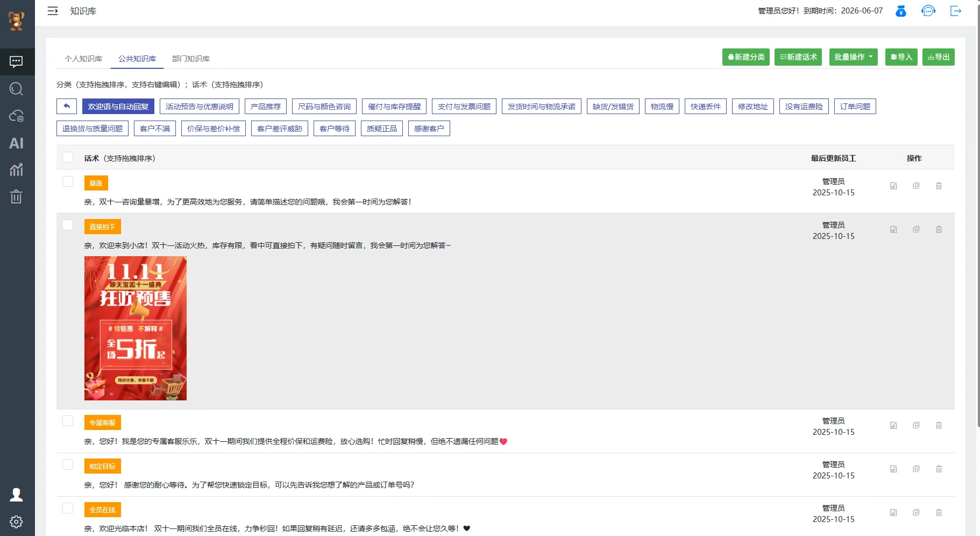
Task: Open the customer support headset icon
Action: [x=928, y=11]
